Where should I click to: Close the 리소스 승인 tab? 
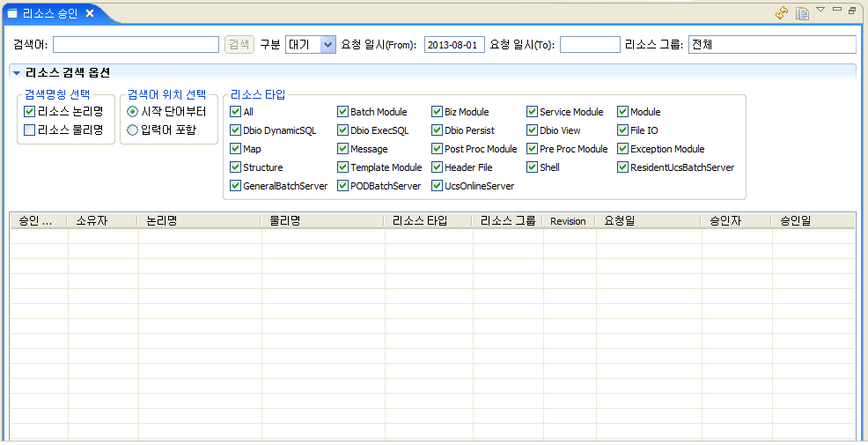(x=90, y=13)
